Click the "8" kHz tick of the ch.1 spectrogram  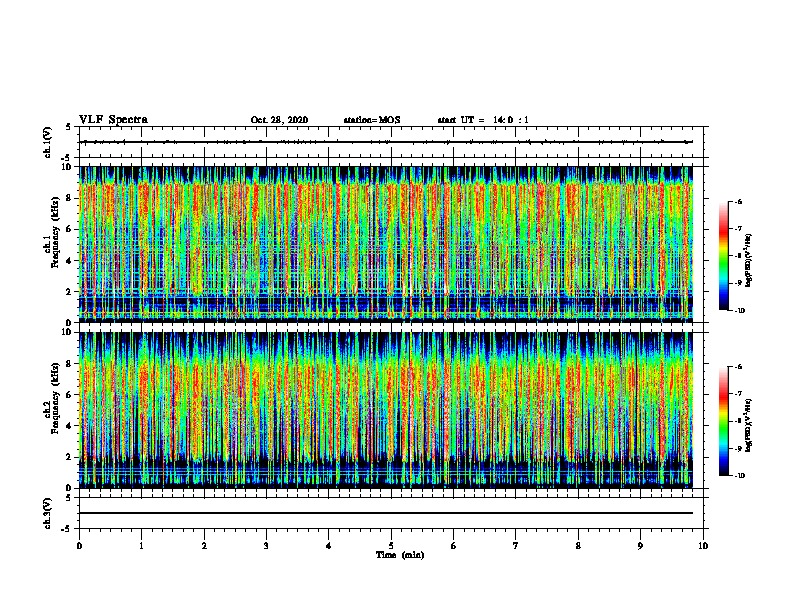click(x=69, y=198)
